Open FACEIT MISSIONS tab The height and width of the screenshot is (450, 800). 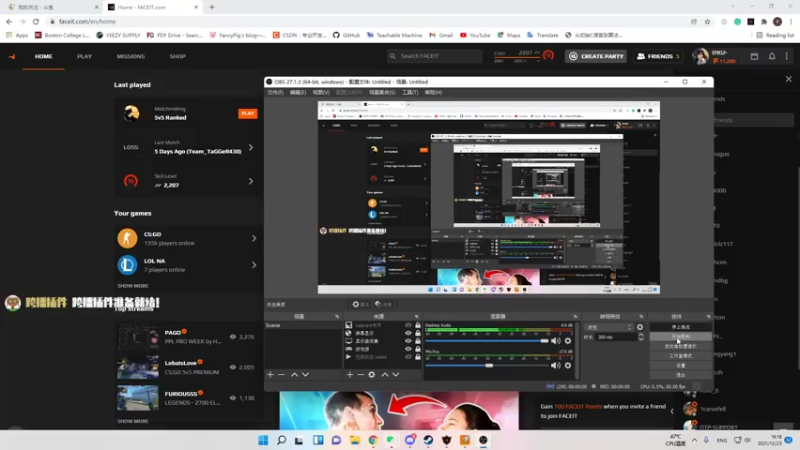click(131, 56)
